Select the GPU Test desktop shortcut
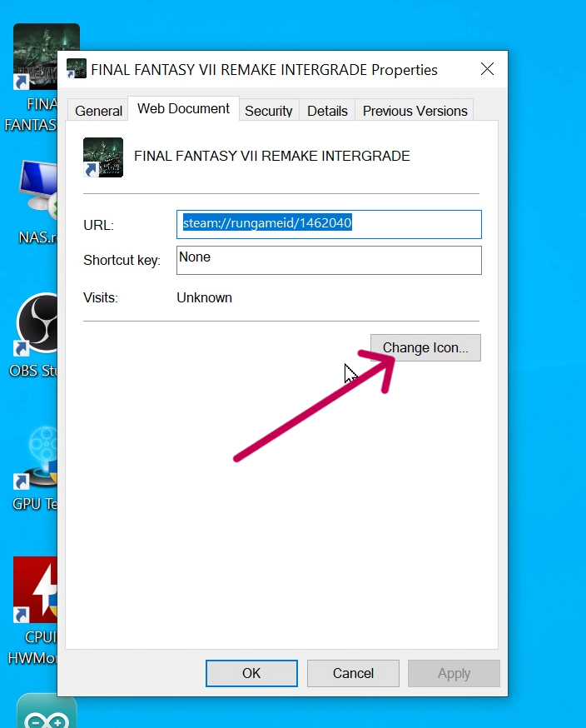The width and height of the screenshot is (586, 728). coord(35,469)
